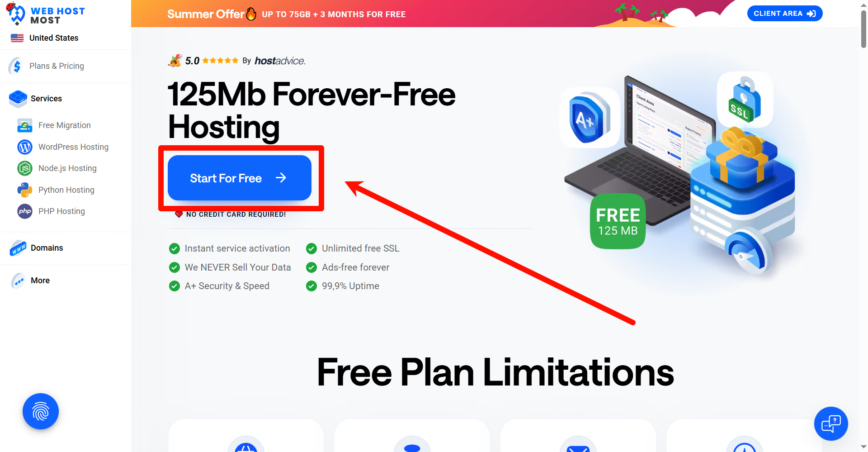Open the Client Area button
The height and width of the screenshot is (452, 868).
tap(785, 14)
